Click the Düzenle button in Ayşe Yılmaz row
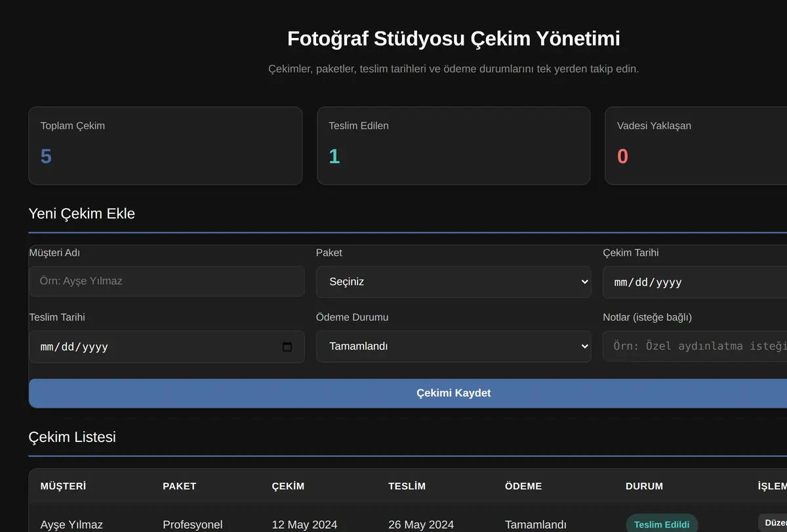 (x=774, y=523)
